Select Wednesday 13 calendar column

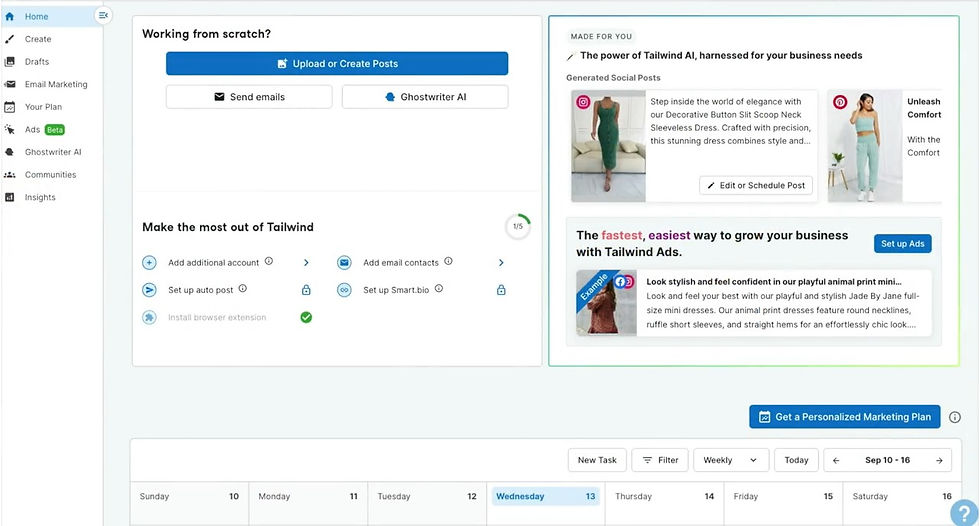(x=546, y=497)
